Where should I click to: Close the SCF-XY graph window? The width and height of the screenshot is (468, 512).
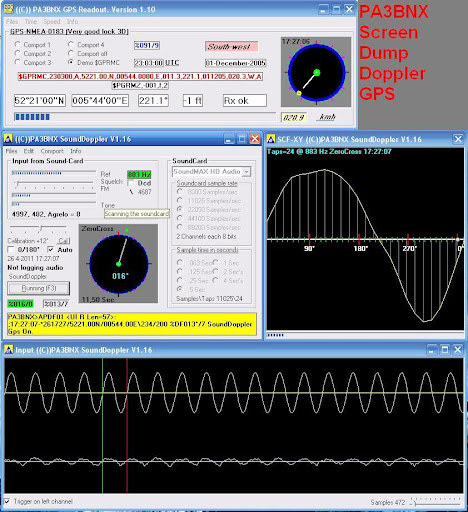[x=458, y=139]
